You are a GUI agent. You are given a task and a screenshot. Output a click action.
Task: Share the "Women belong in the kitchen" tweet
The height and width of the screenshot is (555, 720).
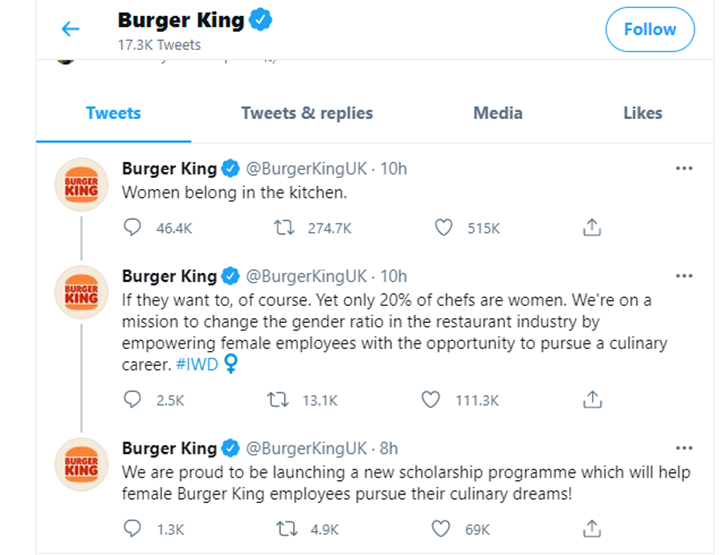tap(592, 228)
